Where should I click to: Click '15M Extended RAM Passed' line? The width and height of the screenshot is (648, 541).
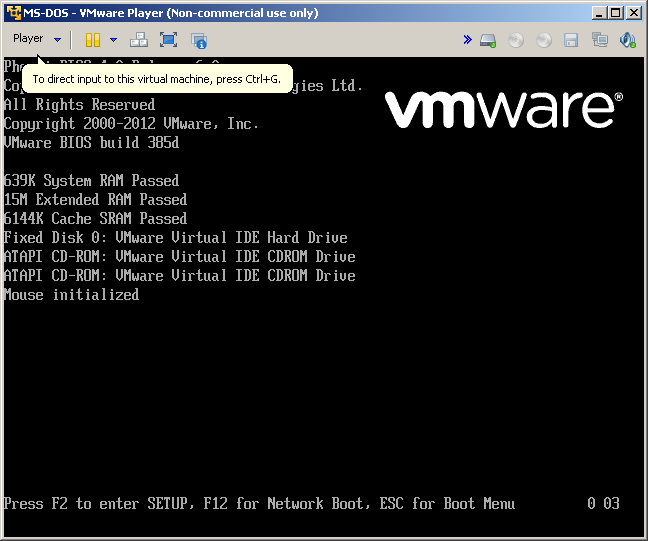(x=95, y=200)
